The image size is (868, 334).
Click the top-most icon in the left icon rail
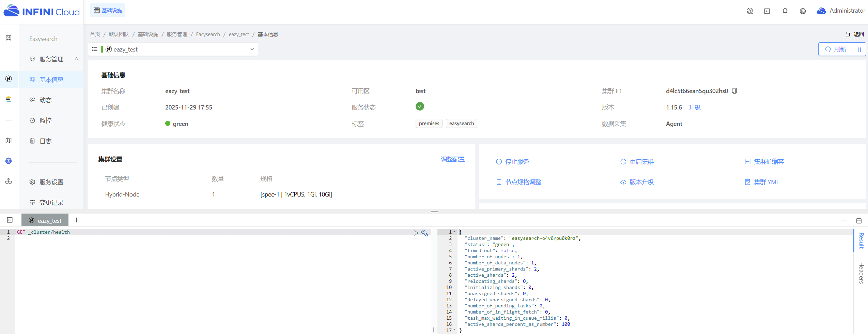[x=9, y=38]
